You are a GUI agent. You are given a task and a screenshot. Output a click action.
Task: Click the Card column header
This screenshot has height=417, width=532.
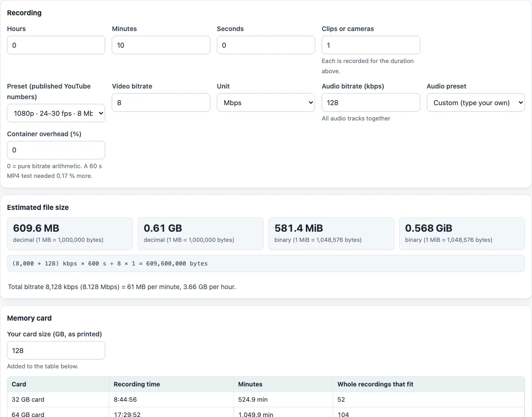point(58,385)
